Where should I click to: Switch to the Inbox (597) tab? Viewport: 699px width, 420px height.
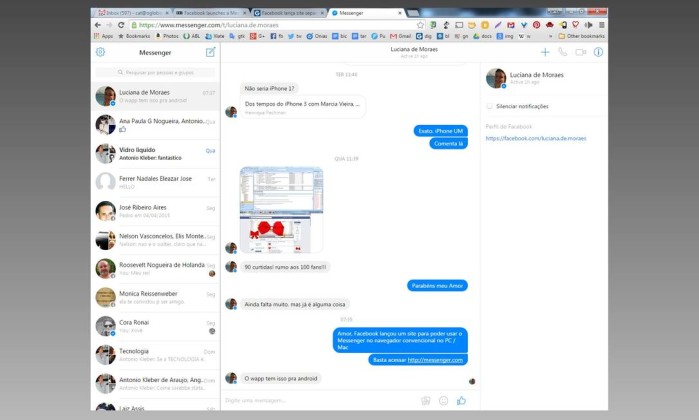[132, 13]
